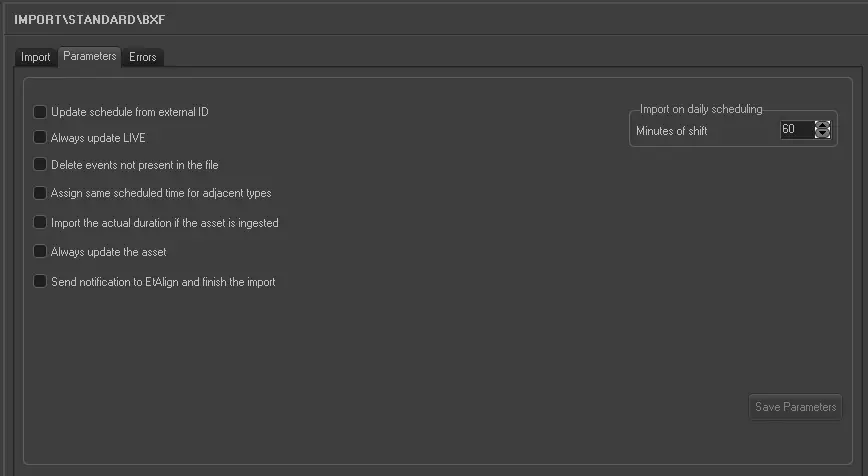Toggle Assign same scheduled time for adjacent types
868x476 pixels.
tap(40, 193)
